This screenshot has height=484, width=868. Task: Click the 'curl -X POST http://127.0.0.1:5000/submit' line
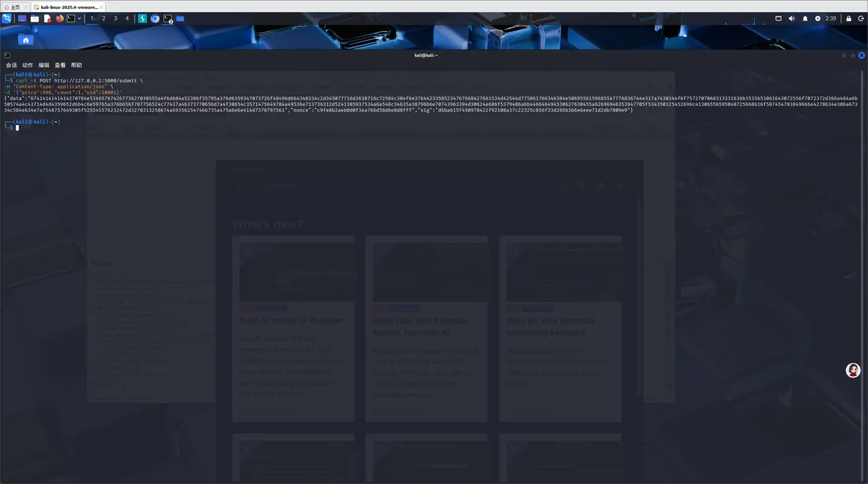coord(79,81)
